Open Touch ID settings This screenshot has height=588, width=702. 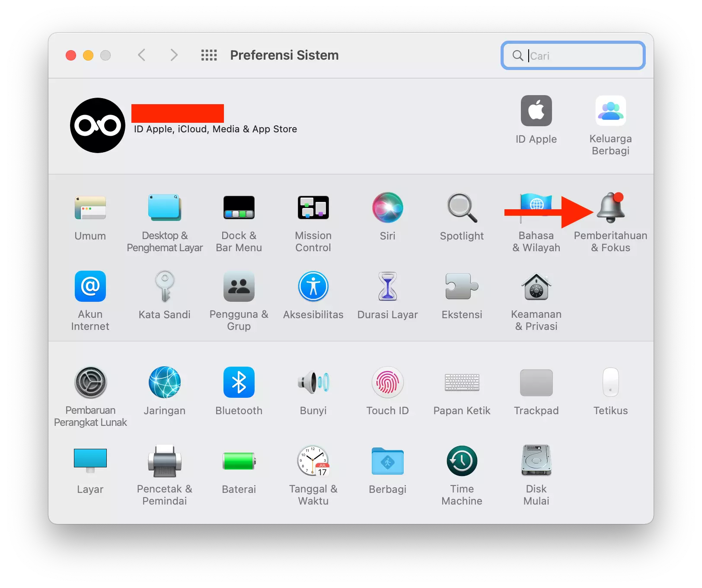coord(387,383)
